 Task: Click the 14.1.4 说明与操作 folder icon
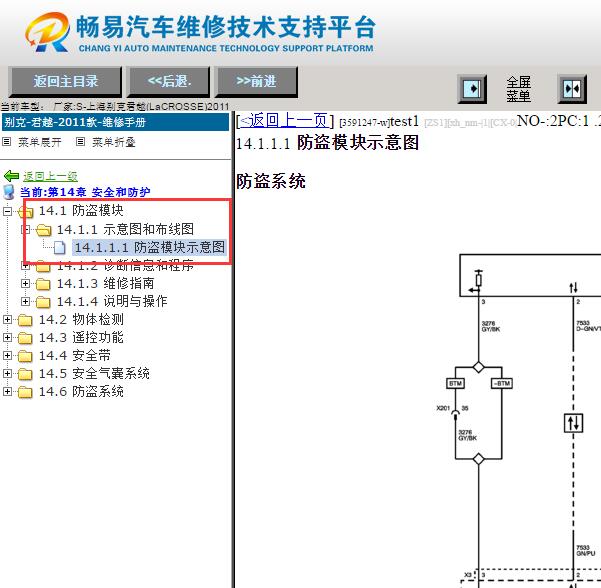pyautogui.click(x=43, y=302)
